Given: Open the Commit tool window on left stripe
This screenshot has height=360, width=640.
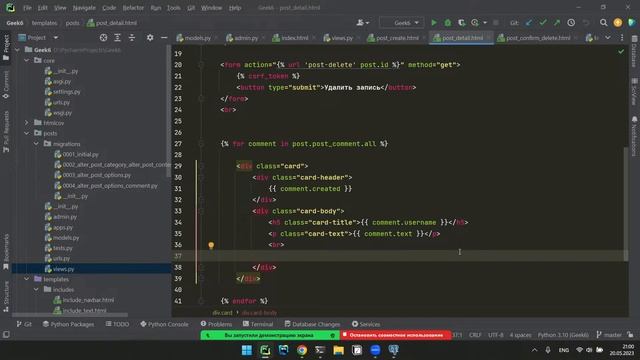Looking at the screenshot, I should [6, 85].
